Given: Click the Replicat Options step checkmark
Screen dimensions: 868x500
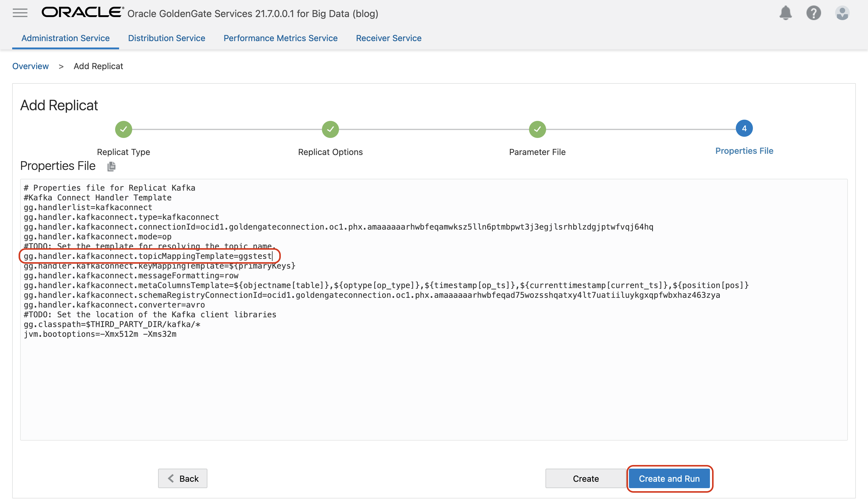Looking at the screenshot, I should tap(330, 129).
